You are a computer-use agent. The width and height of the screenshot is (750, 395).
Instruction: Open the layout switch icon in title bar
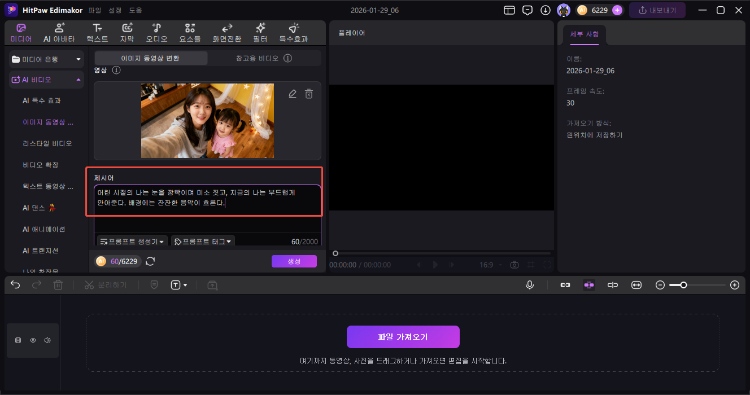pos(509,10)
